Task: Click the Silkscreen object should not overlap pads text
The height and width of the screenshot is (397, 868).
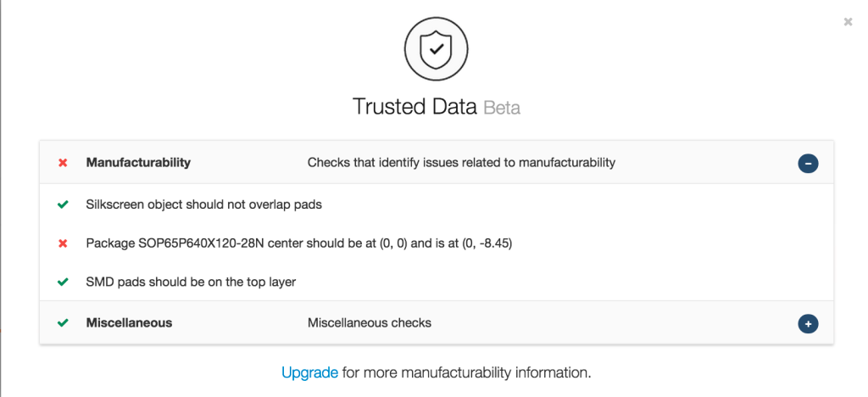Action: pyautogui.click(x=203, y=204)
